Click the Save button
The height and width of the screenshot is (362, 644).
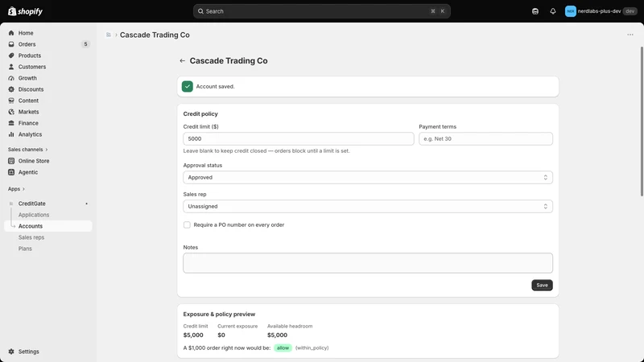coord(542,286)
